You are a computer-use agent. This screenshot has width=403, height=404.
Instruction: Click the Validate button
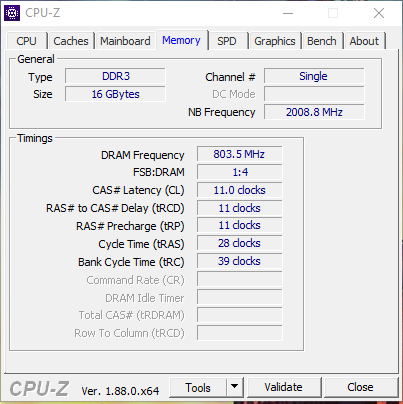point(284,387)
